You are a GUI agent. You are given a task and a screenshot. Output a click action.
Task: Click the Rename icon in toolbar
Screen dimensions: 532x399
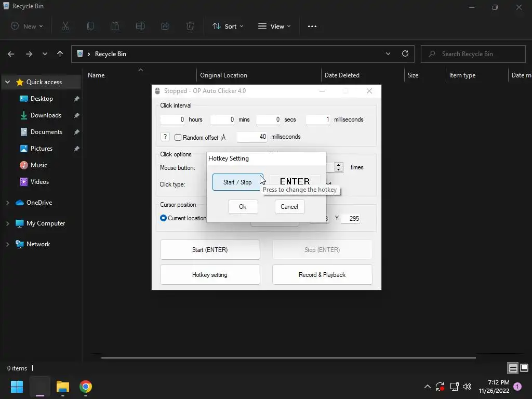(x=140, y=26)
